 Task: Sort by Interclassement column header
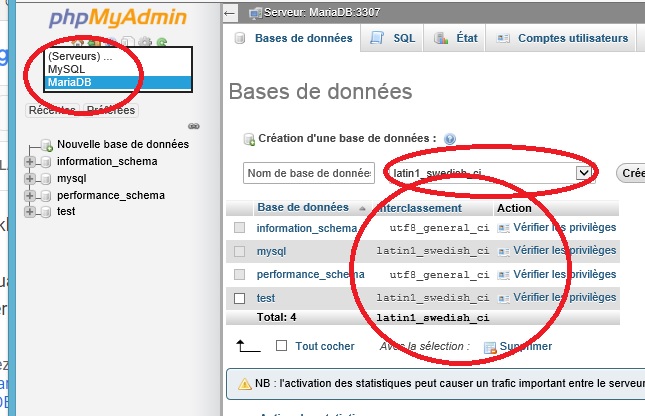click(418, 208)
